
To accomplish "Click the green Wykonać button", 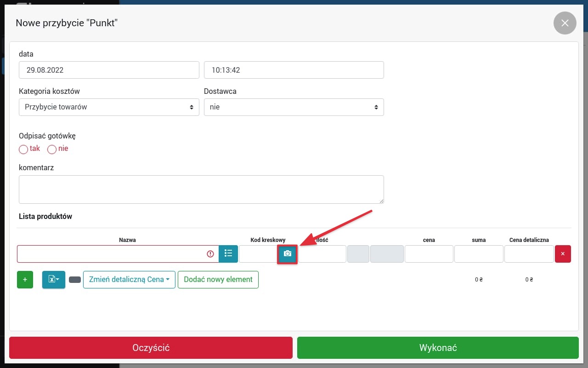I will (x=437, y=348).
